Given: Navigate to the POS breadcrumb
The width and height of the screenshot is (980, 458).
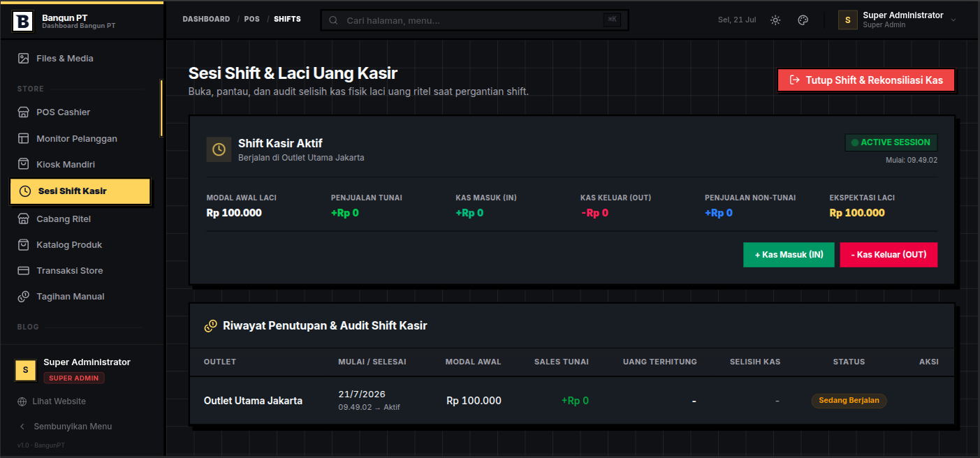Looking at the screenshot, I should tap(251, 20).
